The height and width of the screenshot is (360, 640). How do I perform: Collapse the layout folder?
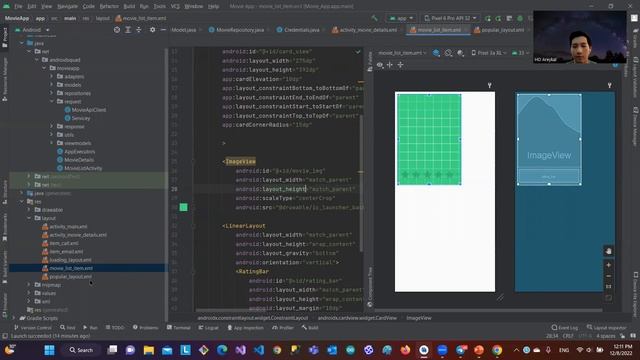coord(29,218)
